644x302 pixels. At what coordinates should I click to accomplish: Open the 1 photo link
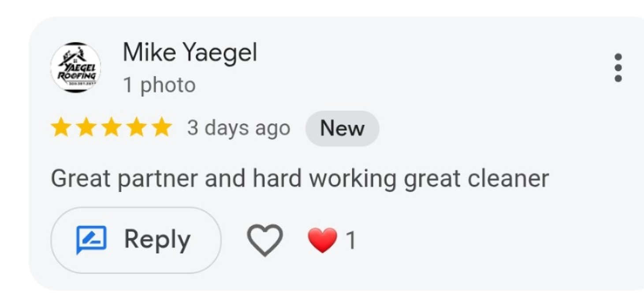coord(159,84)
